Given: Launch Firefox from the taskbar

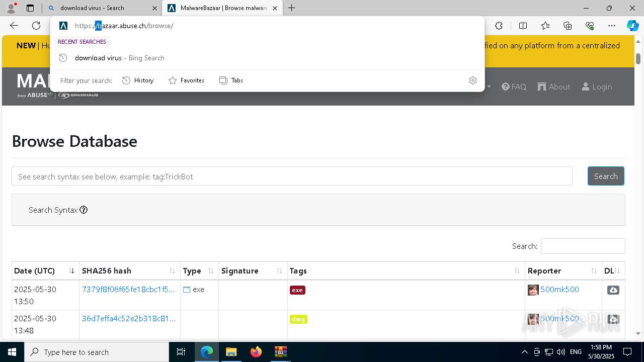Looking at the screenshot, I should click(x=256, y=352).
